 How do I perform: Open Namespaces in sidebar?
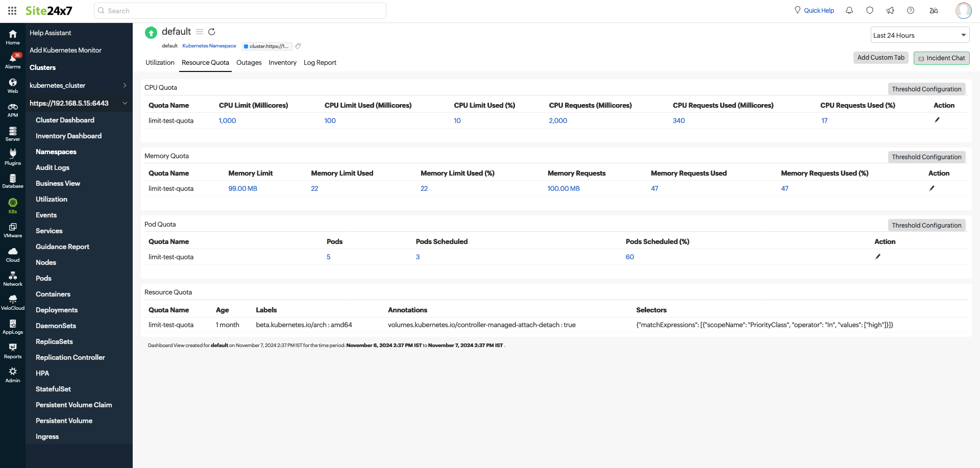56,152
